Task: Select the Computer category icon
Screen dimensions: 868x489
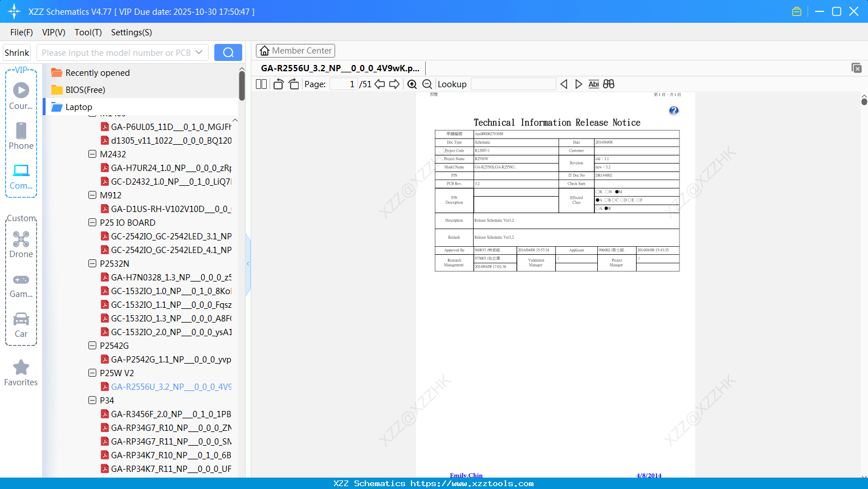Action: point(21,176)
